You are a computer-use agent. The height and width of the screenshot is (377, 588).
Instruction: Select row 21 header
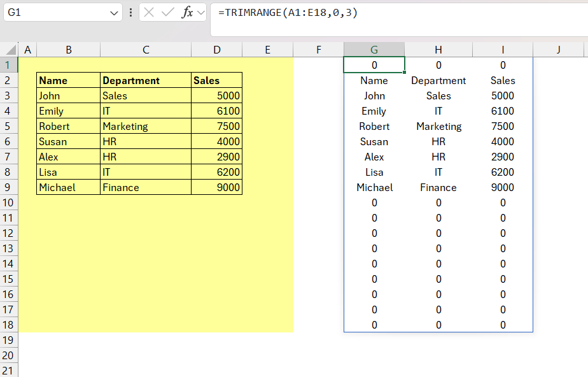coord(9,371)
